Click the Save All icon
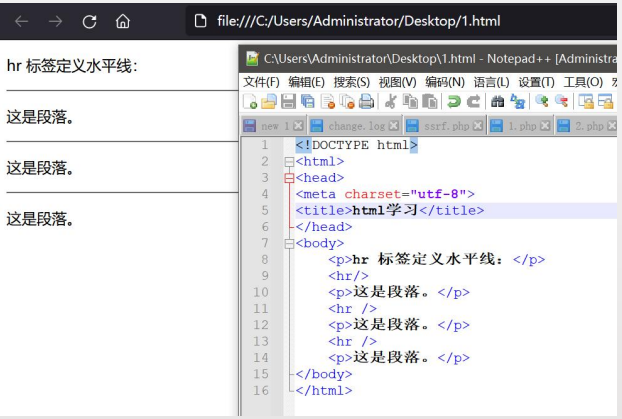622x419 pixels. click(x=308, y=101)
